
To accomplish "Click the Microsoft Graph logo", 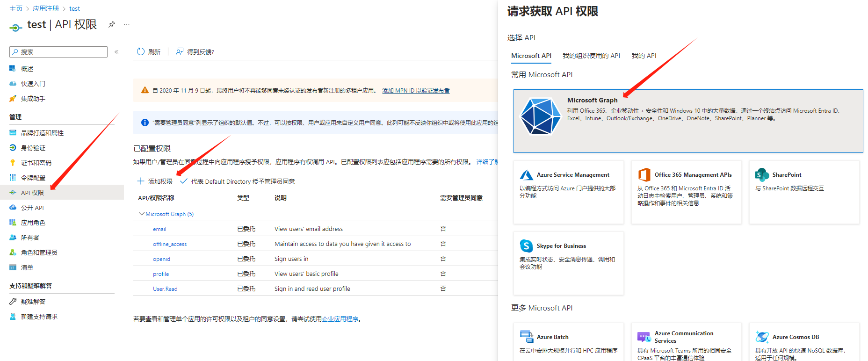I will pyautogui.click(x=541, y=116).
